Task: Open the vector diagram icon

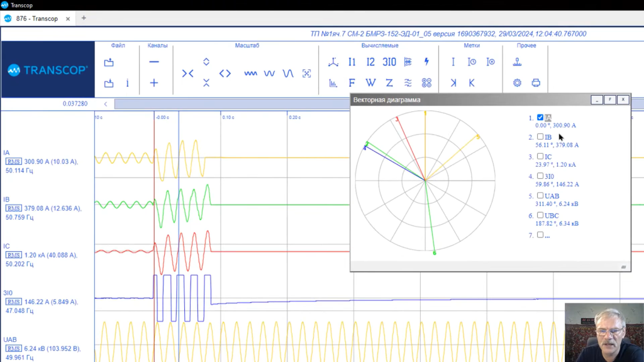Action: point(333,62)
